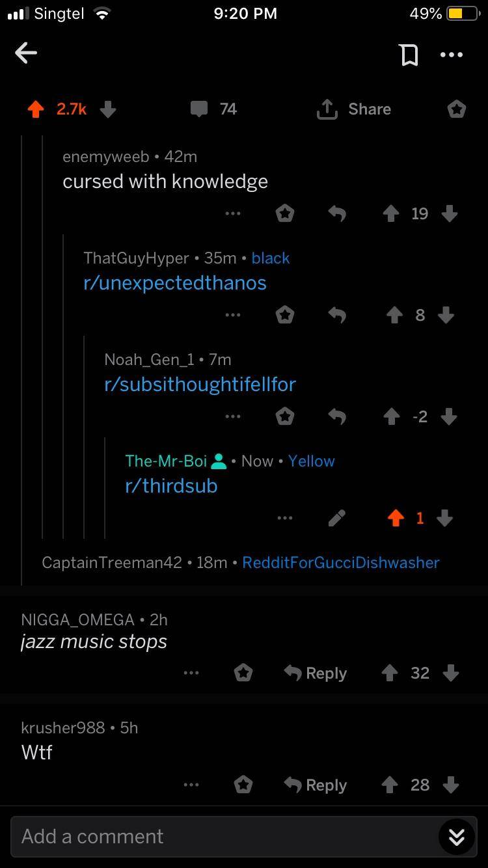Edit the r/thirdsub comment with pencil icon
This screenshot has width=488, height=868.
[336, 518]
